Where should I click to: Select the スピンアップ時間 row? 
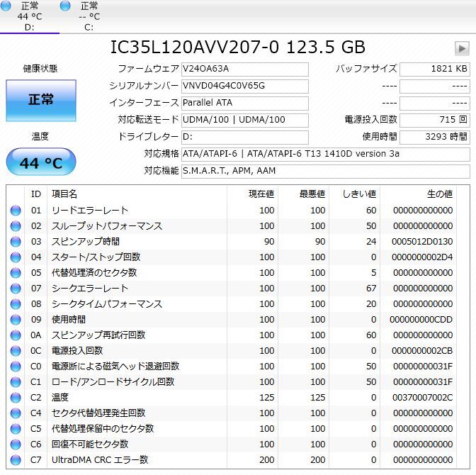pos(232,242)
